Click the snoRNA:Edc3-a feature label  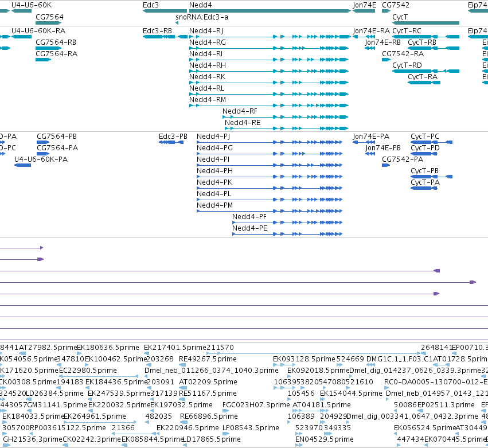point(202,17)
